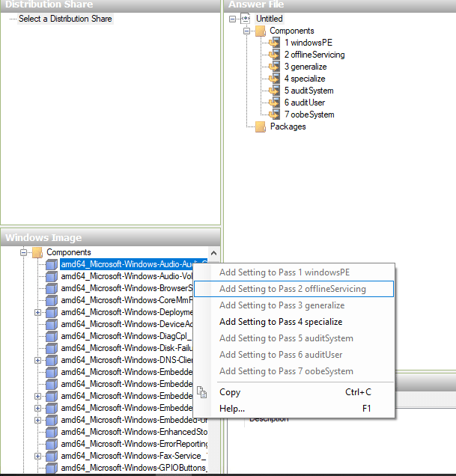The height and width of the screenshot is (476, 456).
Task: Select amd64_Microsoft-Windows-ErrorReporting component row
Action: [134, 444]
